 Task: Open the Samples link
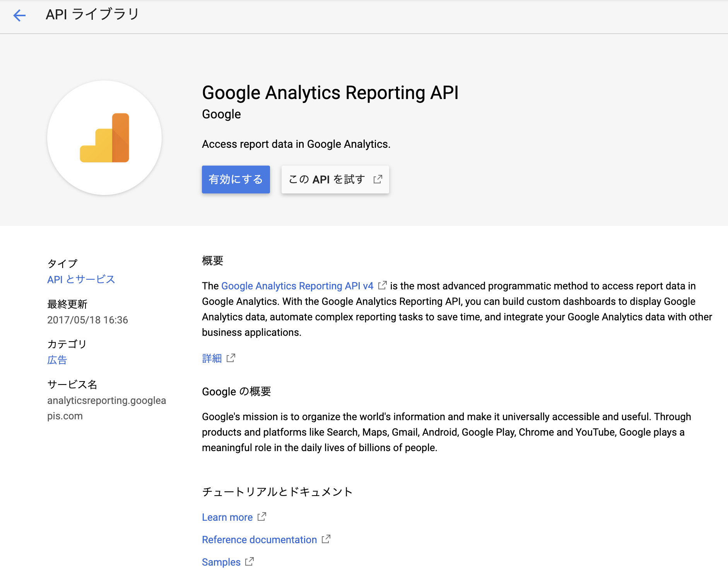pyautogui.click(x=221, y=562)
